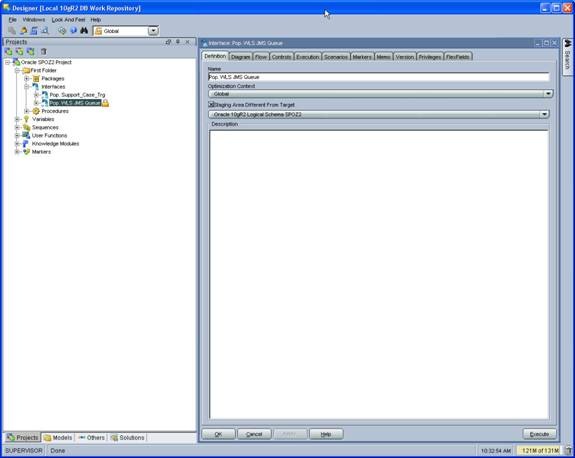Click the third green Projects panel icon
Viewport: 575px width, 458px height.
30,51
